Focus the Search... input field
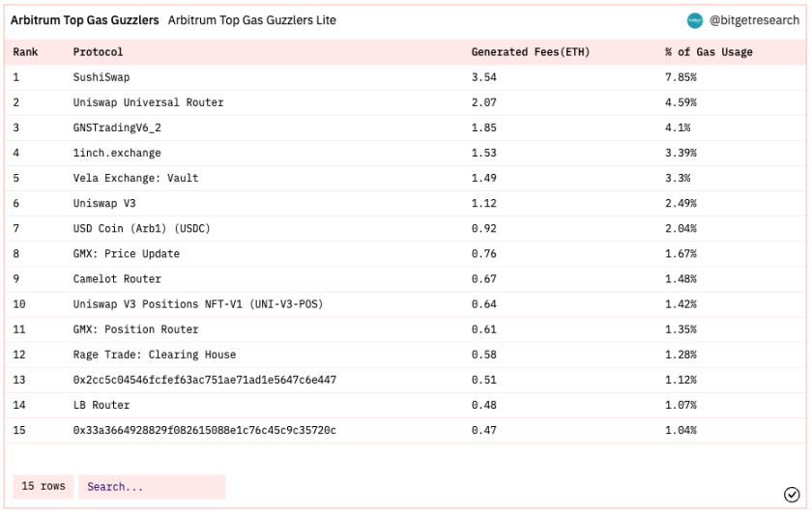Viewport: 812px width, 513px height. (152, 487)
